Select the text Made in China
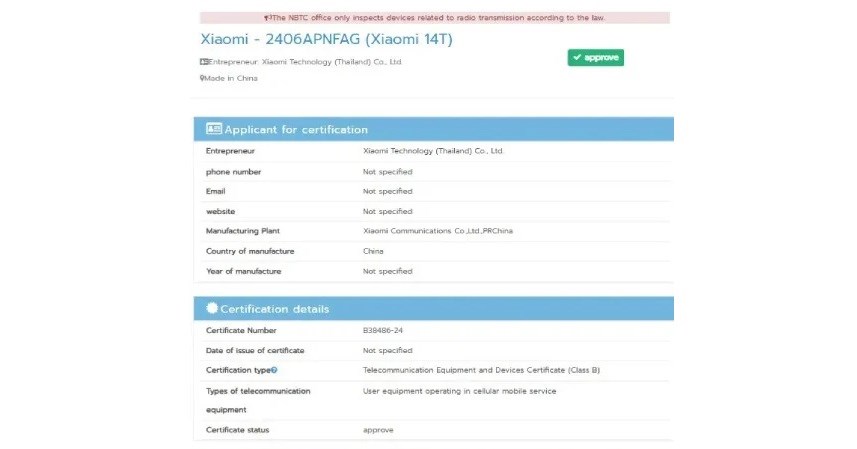The image size is (857, 449). [231, 78]
